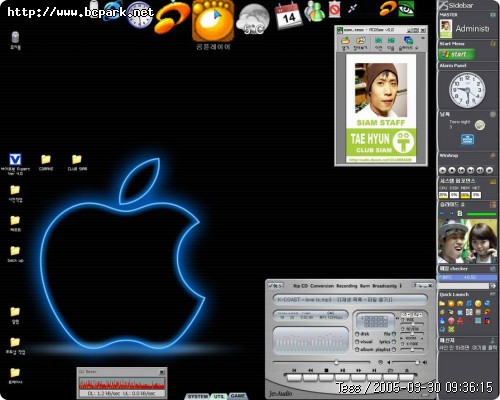Select the disk radio option in JetAudio

click(357, 334)
